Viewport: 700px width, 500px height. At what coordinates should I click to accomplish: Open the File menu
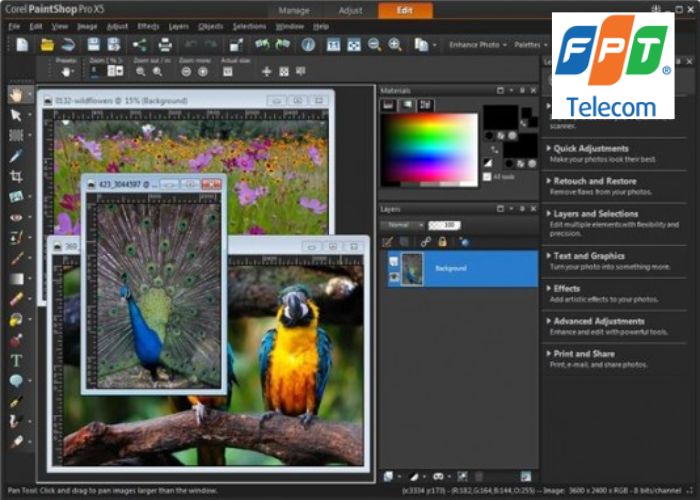[14, 27]
